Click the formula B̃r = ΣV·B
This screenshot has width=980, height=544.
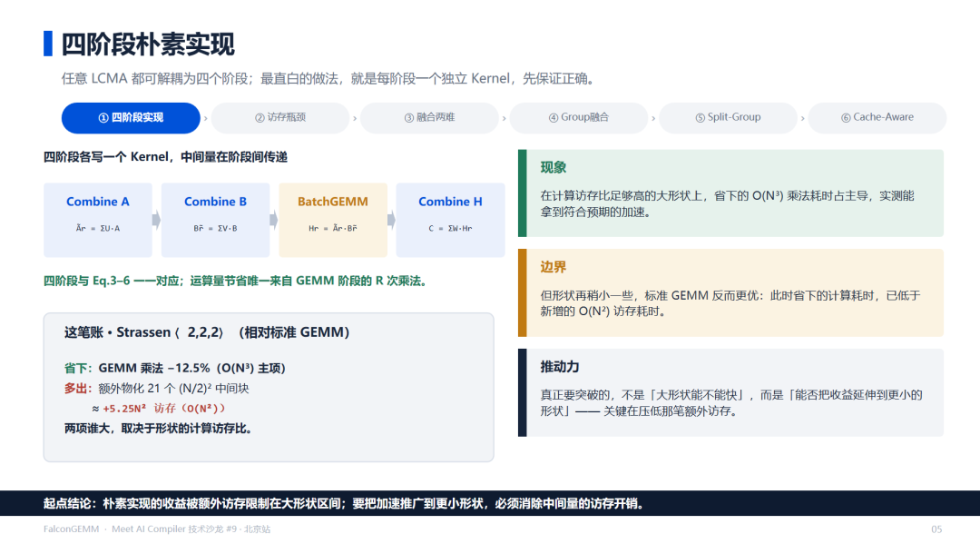[216, 228]
